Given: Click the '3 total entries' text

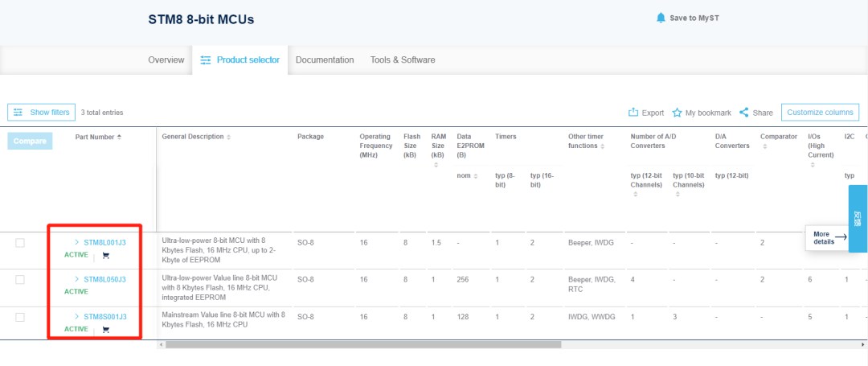Looking at the screenshot, I should click(x=102, y=113).
